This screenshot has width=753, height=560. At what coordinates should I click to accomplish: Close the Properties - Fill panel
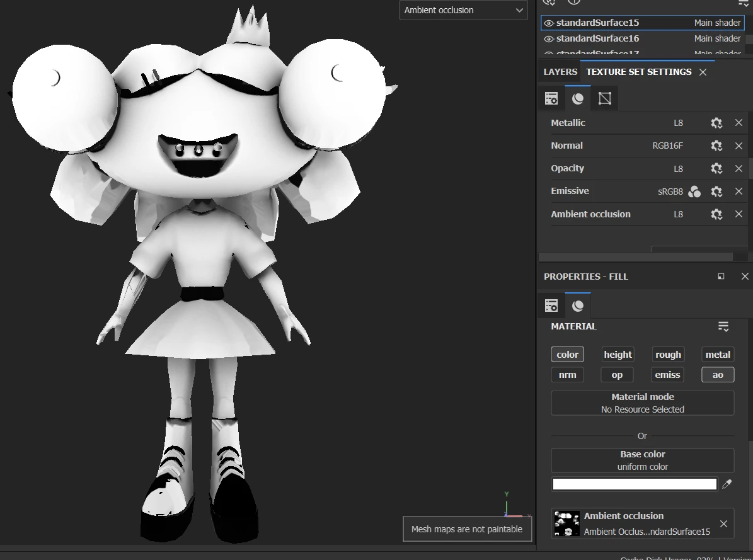click(x=745, y=276)
